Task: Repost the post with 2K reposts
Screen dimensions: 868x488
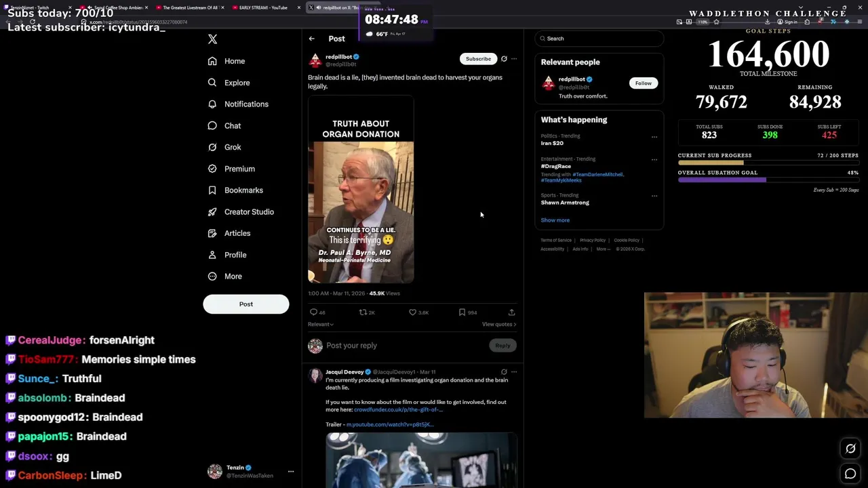Action: coord(363,312)
